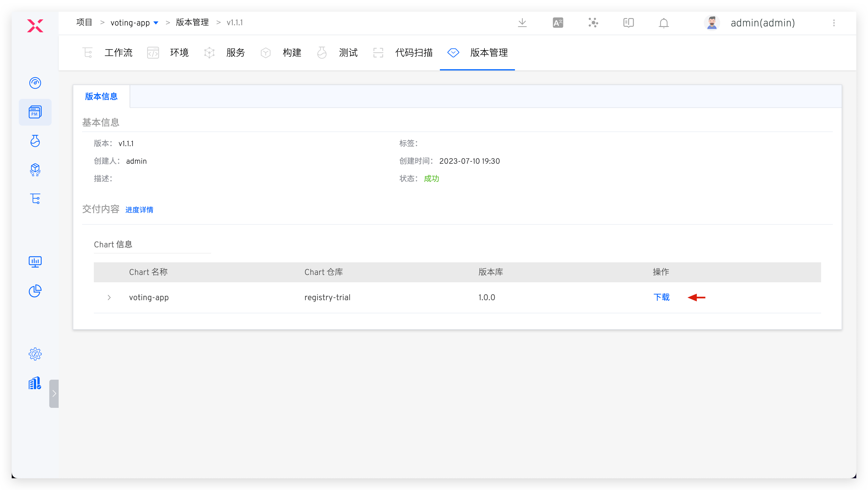
Task: Open the delivery box icon in sidebar
Action: [35, 170]
